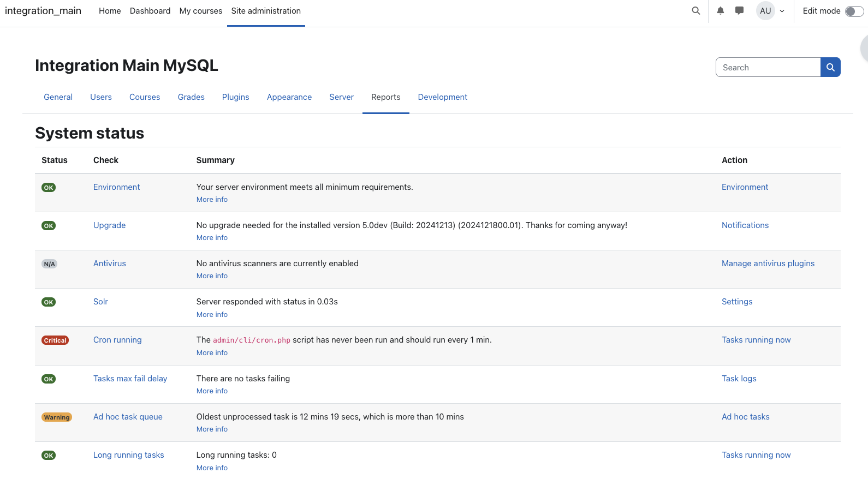Click the Action column header

point(734,160)
